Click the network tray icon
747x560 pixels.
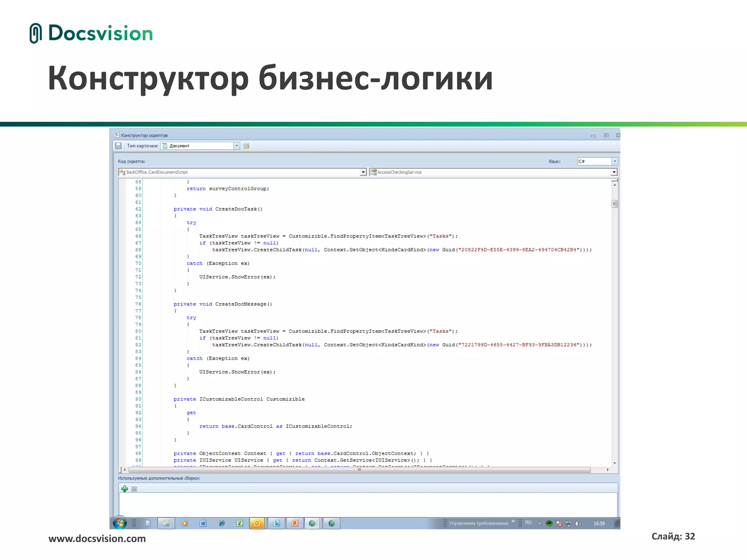pos(568,524)
